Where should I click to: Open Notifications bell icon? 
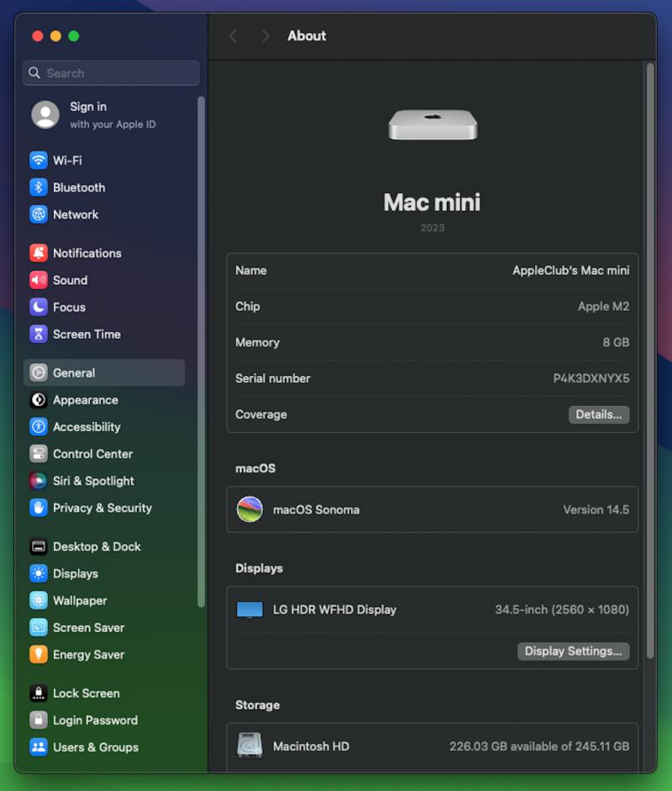click(39, 253)
